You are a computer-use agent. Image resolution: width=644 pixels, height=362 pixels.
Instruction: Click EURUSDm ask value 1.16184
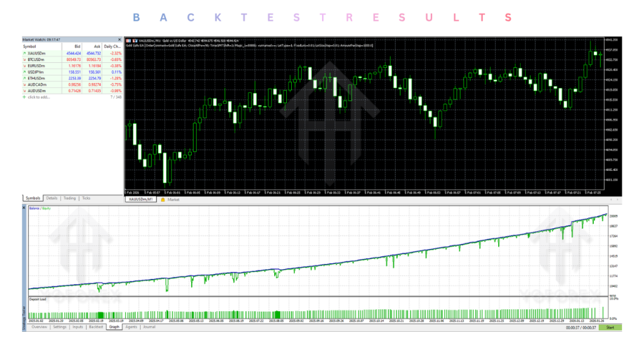94,65
